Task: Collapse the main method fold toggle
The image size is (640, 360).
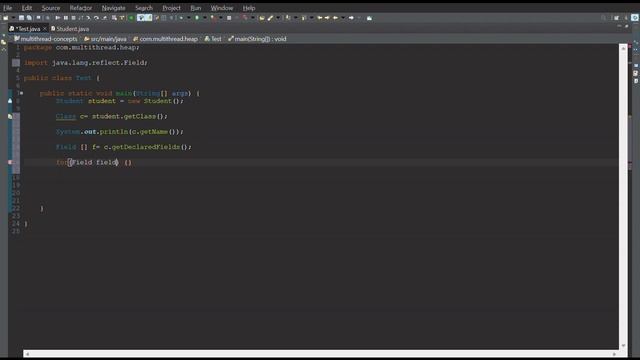Action: (x=22, y=93)
